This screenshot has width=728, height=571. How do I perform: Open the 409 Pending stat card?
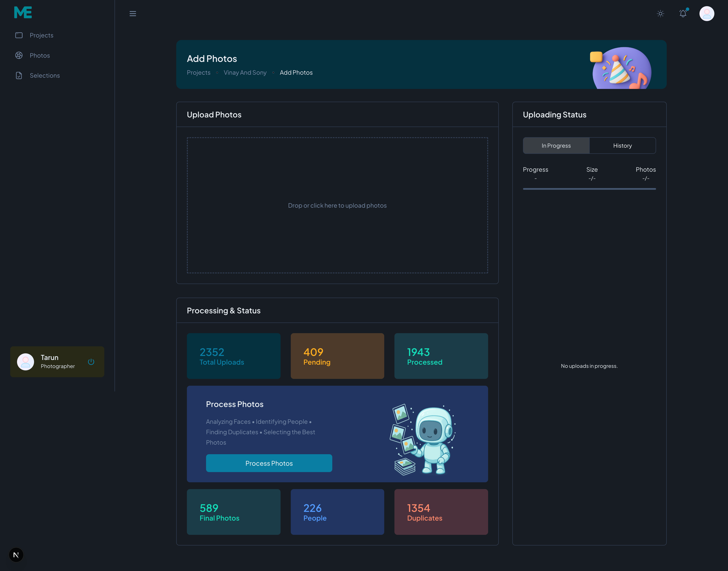point(337,356)
